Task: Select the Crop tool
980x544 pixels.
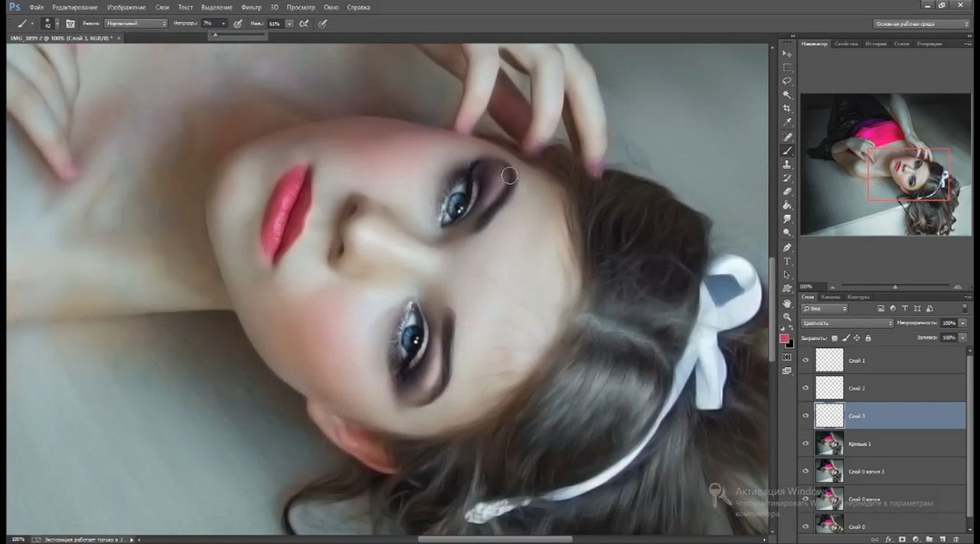Action: pyautogui.click(x=787, y=109)
